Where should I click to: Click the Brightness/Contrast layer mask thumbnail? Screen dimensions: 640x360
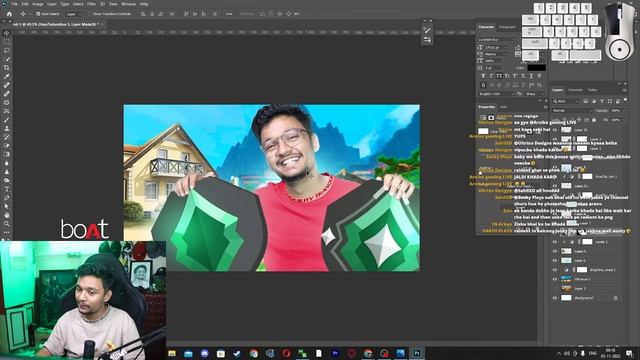(582, 270)
